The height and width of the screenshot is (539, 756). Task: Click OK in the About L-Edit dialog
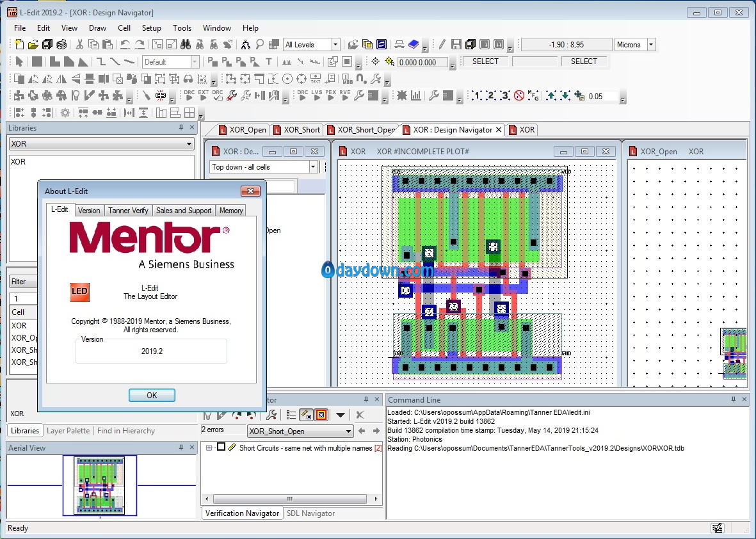(x=152, y=396)
